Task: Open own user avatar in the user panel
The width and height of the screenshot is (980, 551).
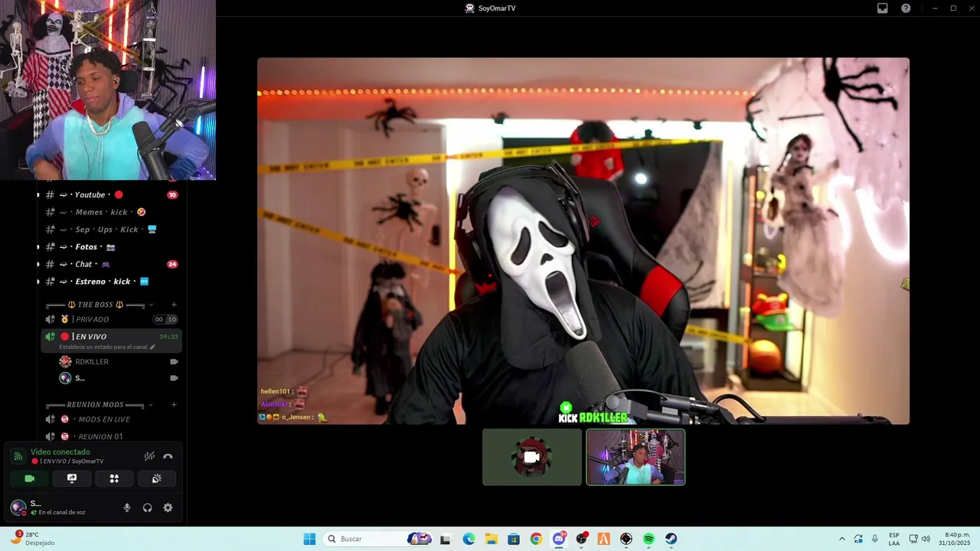Action: point(18,507)
